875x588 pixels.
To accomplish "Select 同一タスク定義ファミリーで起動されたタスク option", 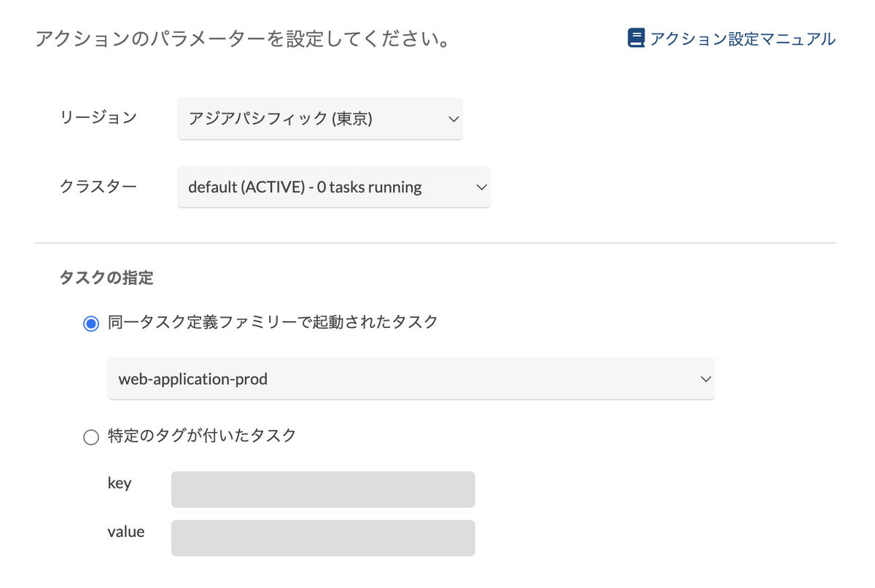I will pos(90,323).
